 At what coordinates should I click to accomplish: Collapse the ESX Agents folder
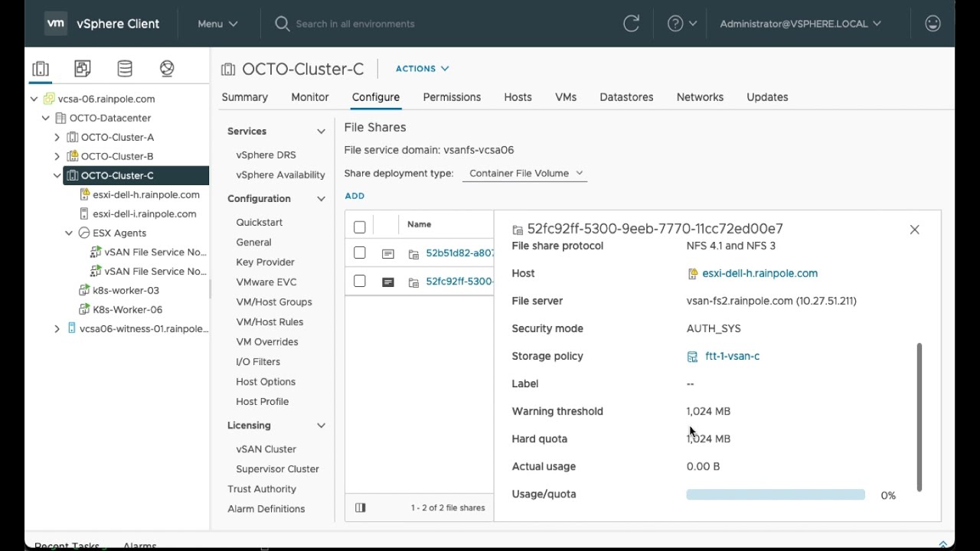point(68,233)
